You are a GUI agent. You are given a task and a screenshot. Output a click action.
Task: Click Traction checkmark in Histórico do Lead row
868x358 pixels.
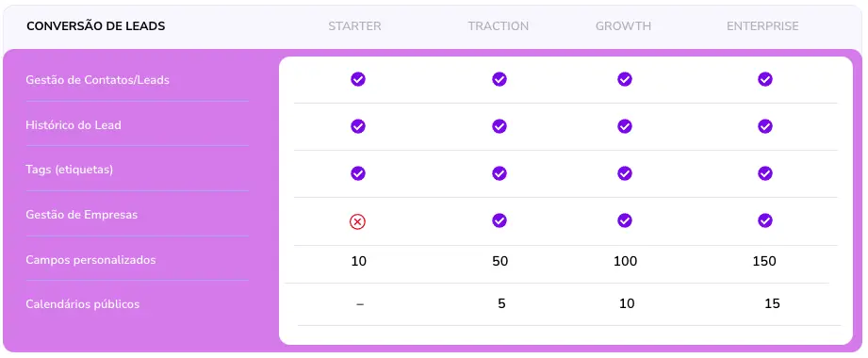500,126
